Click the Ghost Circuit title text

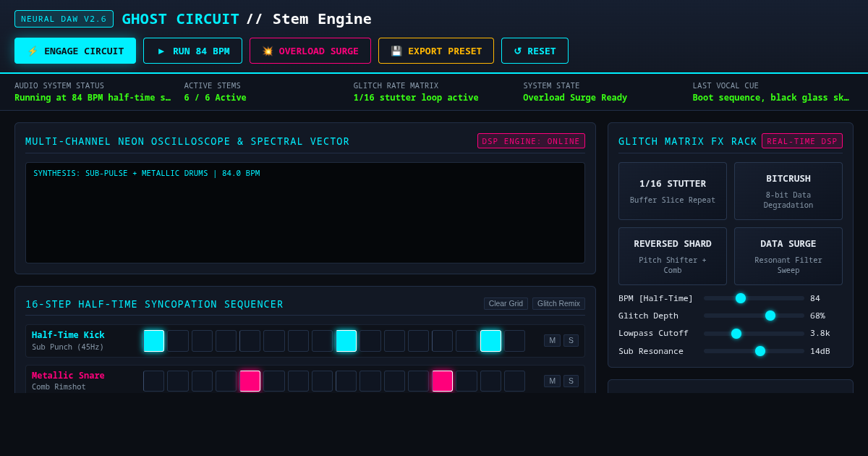coord(180,19)
